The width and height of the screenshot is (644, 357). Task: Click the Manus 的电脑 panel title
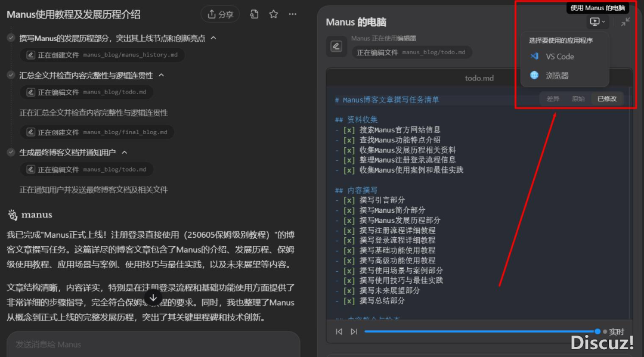click(356, 22)
